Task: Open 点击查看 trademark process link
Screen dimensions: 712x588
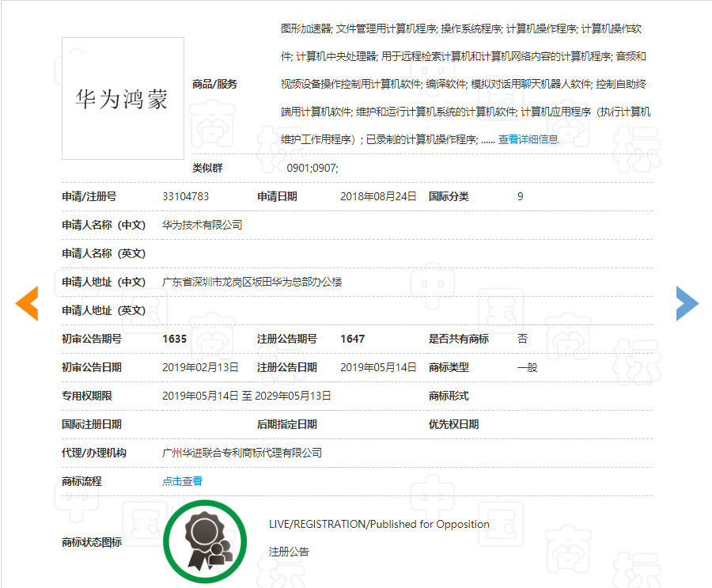Action: [x=182, y=481]
